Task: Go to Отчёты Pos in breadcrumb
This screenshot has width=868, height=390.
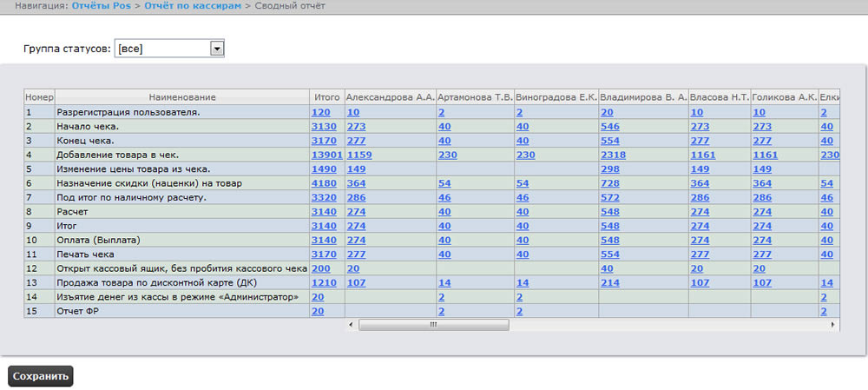Action: coord(102,6)
